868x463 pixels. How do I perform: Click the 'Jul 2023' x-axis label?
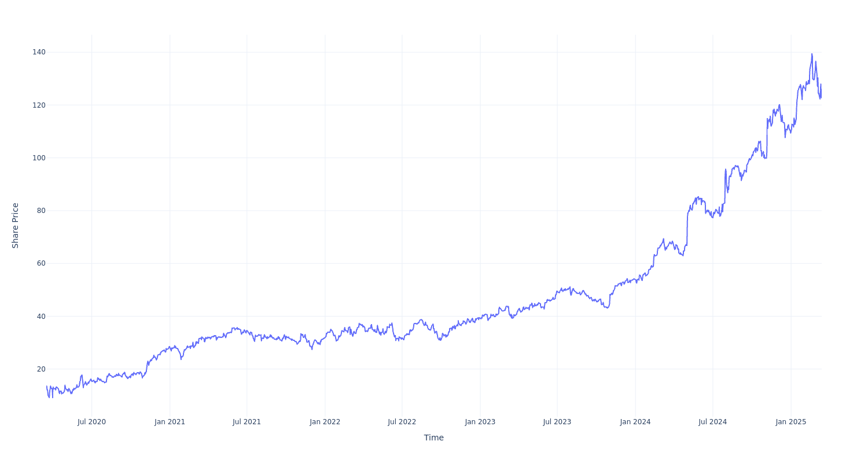tap(557, 422)
